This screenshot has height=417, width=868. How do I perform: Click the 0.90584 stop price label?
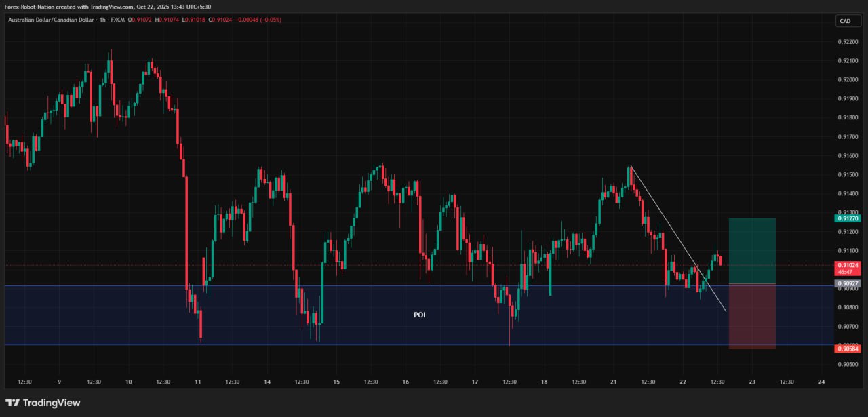848,349
